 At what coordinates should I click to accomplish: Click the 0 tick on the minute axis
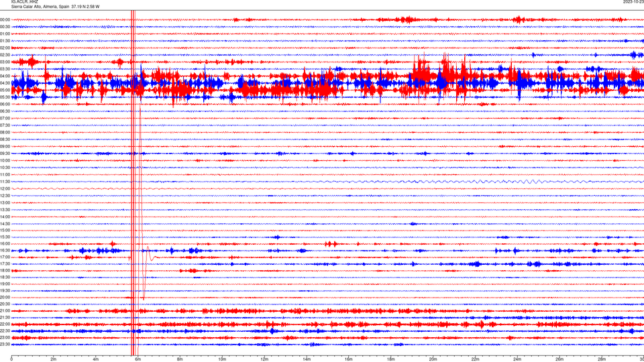click(x=11, y=359)
